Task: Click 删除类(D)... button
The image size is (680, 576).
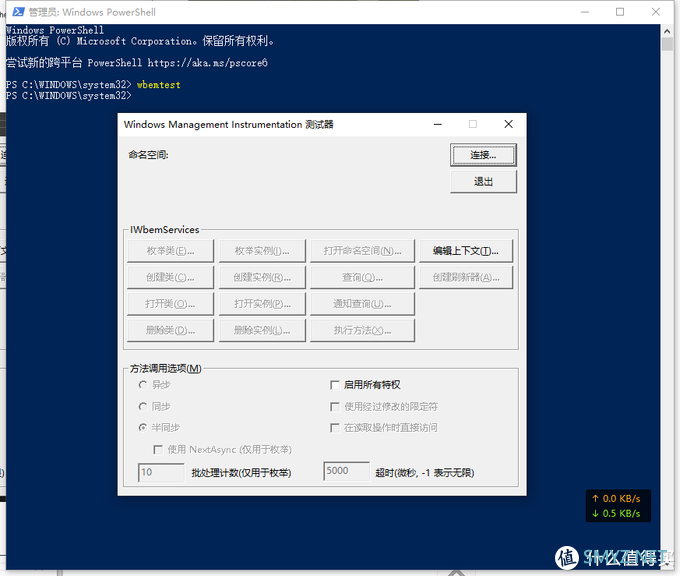Action: pos(170,330)
